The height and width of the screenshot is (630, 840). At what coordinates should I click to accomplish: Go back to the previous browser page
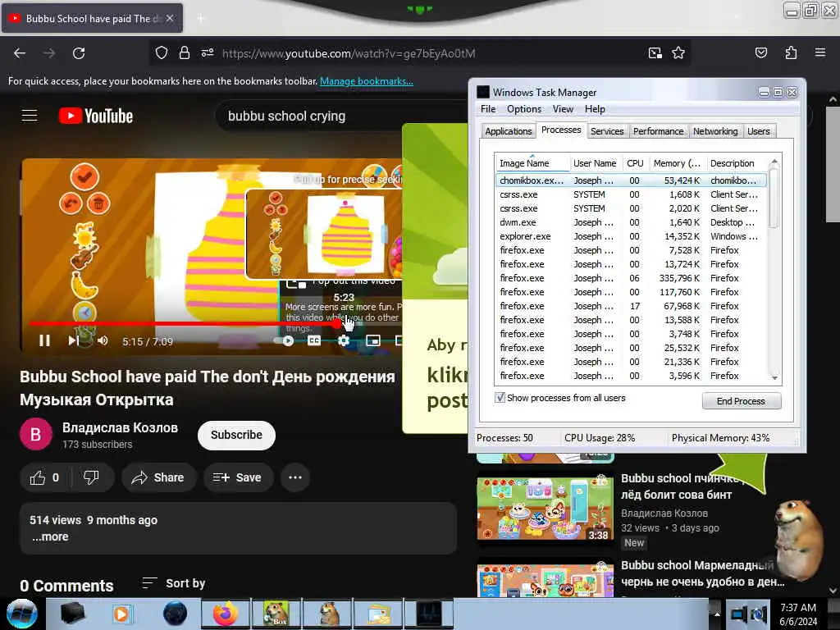(x=20, y=53)
